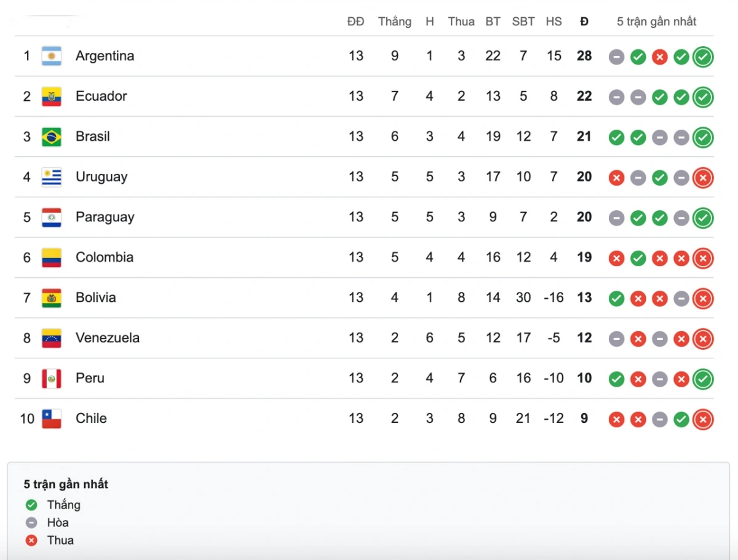Screen dimensions: 738x560
Task: Click the Bolivia team name
Action: [96, 298]
